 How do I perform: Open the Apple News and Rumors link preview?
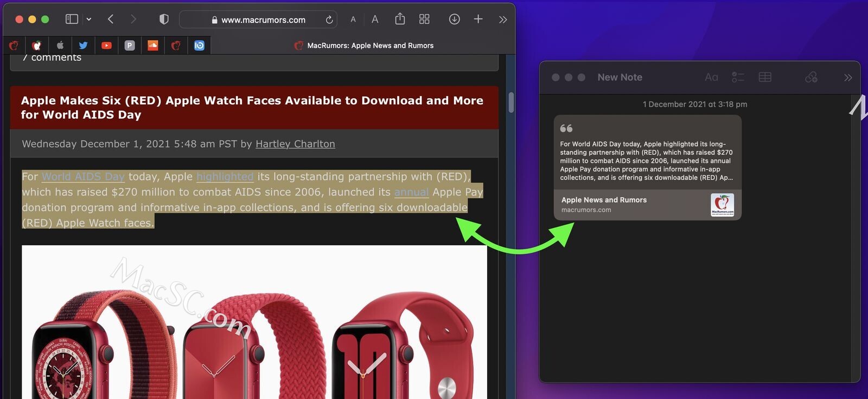click(647, 205)
